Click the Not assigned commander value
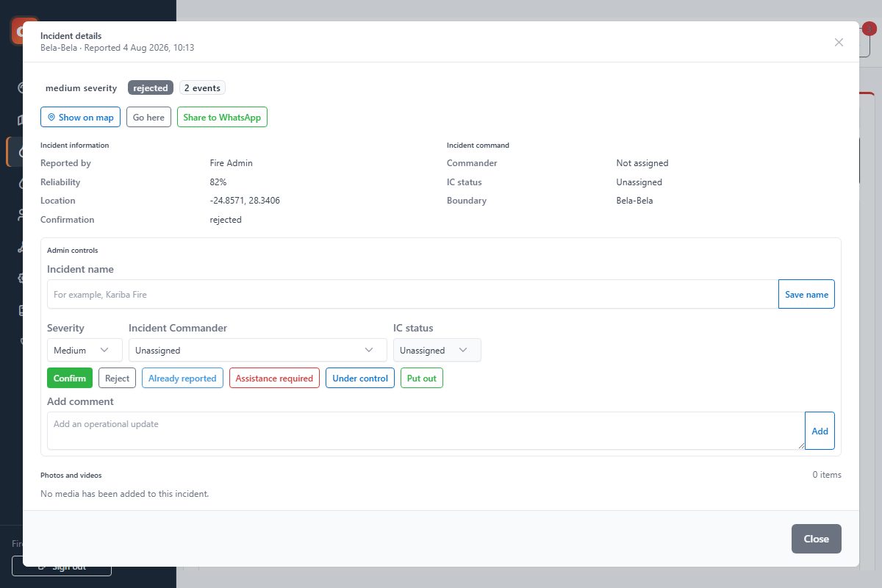This screenshot has height=588, width=882. click(642, 163)
